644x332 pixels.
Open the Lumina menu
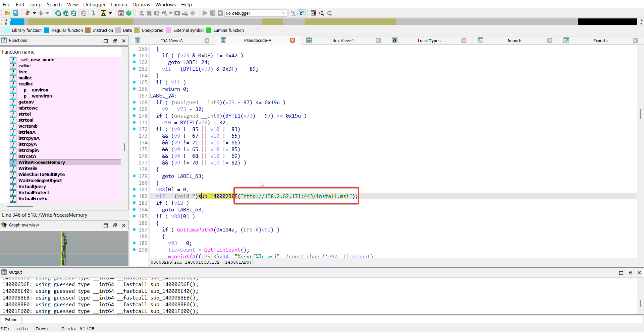click(119, 4)
